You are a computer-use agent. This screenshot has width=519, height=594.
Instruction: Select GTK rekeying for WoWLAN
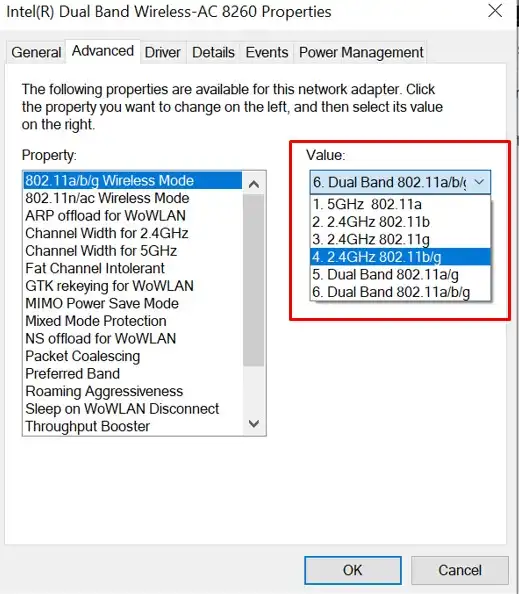tap(133, 286)
